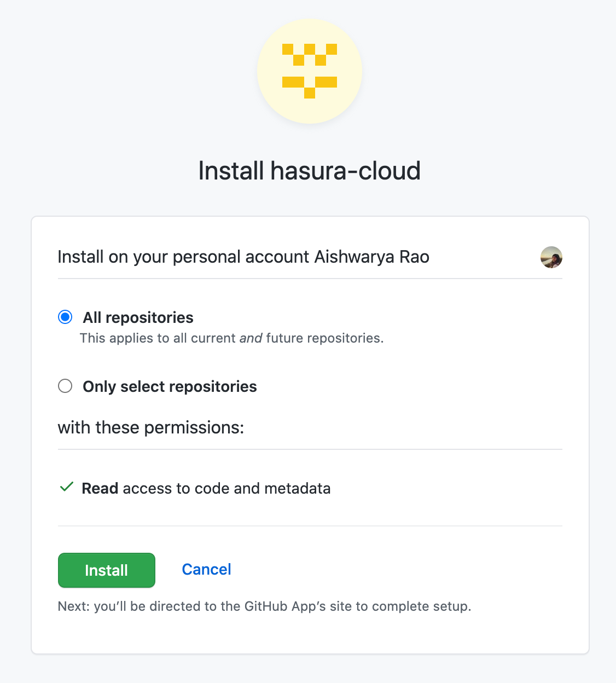
Task: Select the circular account picture on the right
Action: click(551, 258)
